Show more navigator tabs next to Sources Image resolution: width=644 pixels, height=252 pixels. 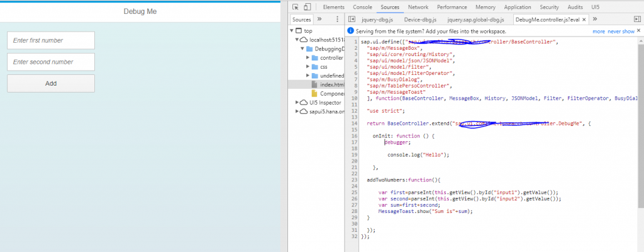pos(319,19)
